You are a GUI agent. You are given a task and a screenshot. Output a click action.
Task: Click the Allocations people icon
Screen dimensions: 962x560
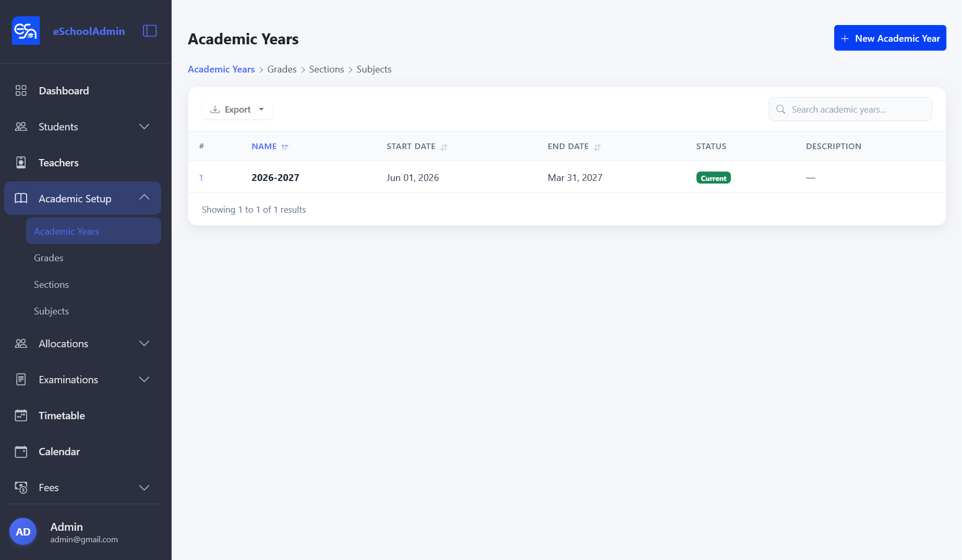21,344
